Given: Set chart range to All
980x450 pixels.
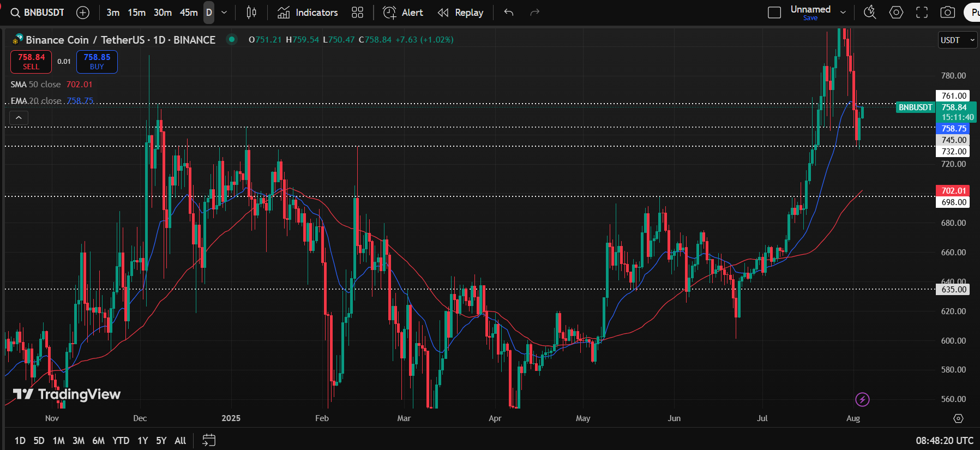Looking at the screenshot, I should tap(181, 441).
